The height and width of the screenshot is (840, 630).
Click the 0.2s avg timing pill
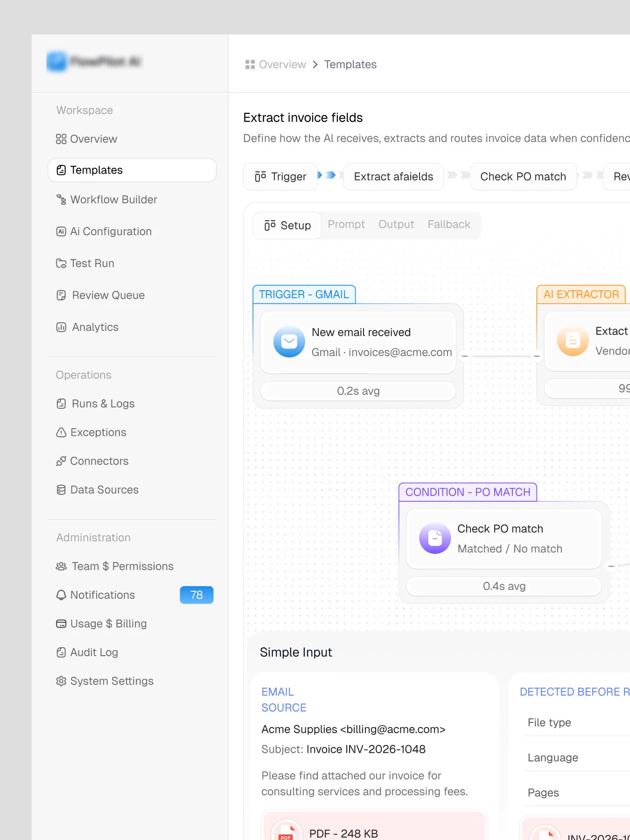click(358, 391)
